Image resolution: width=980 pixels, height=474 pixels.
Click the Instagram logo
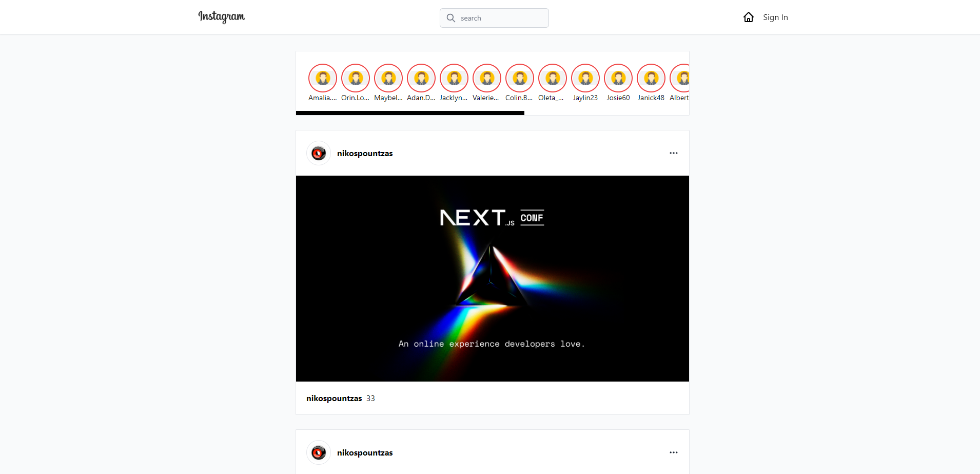coord(221,17)
